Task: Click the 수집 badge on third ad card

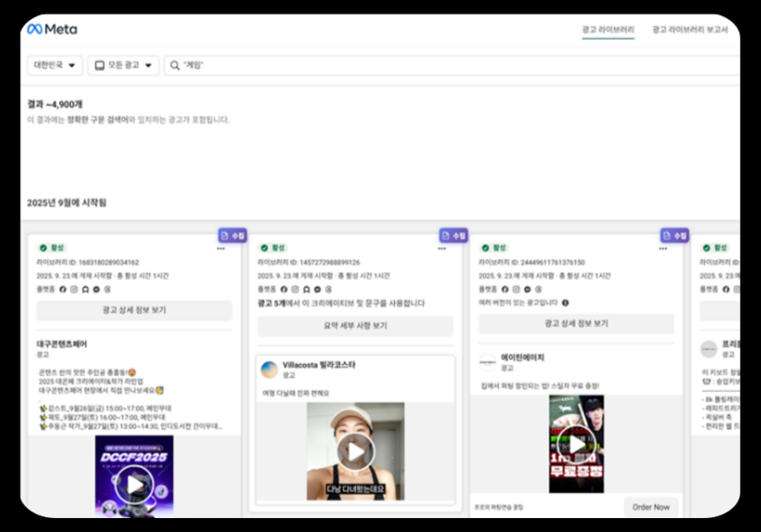Action: click(x=675, y=236)
